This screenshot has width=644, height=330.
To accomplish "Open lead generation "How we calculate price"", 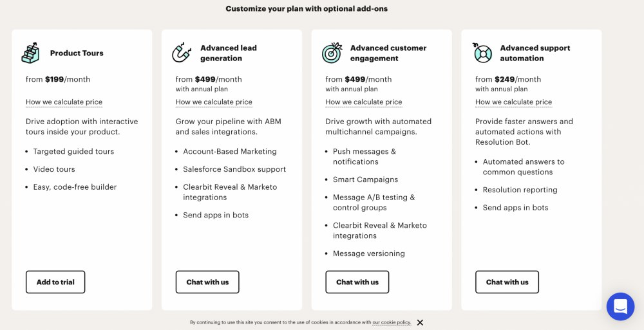I will 214,102.
